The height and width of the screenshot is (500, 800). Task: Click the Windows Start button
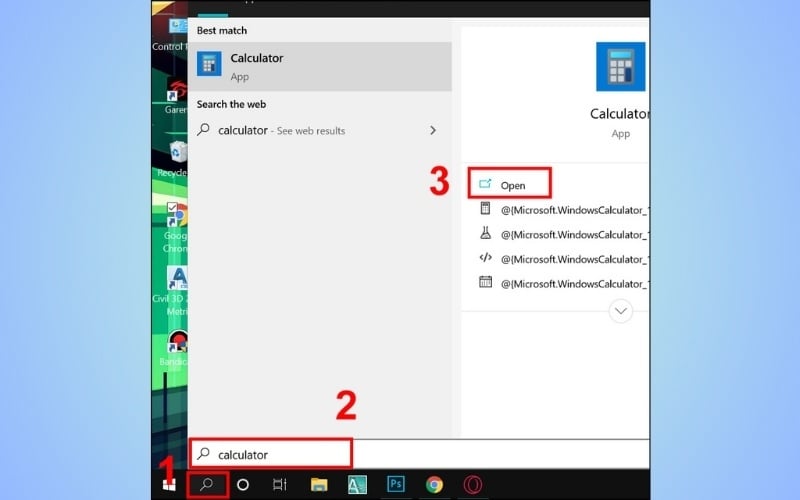169,484
